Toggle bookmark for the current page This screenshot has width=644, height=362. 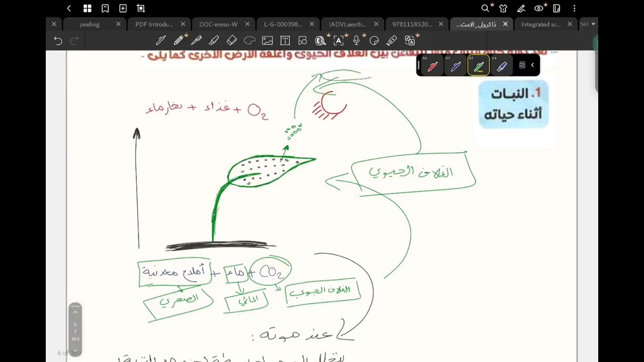[105, 8]
